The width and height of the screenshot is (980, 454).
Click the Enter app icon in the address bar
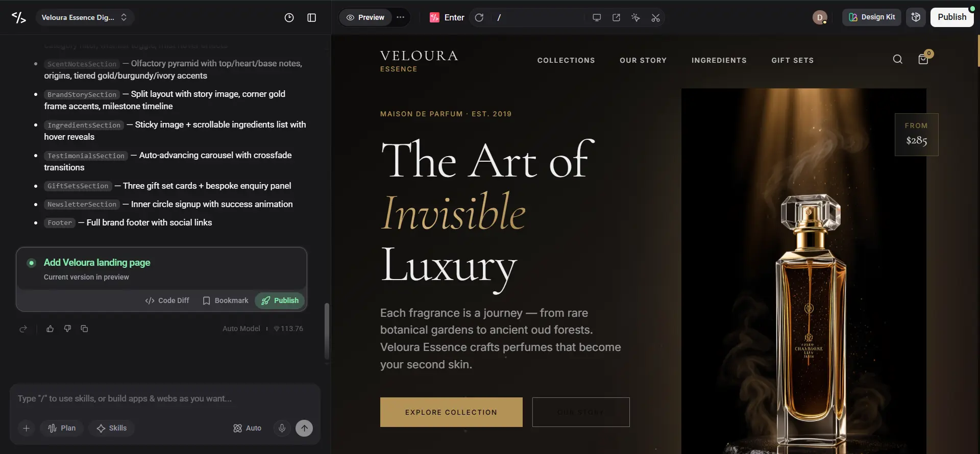click(x=434, y=17)
